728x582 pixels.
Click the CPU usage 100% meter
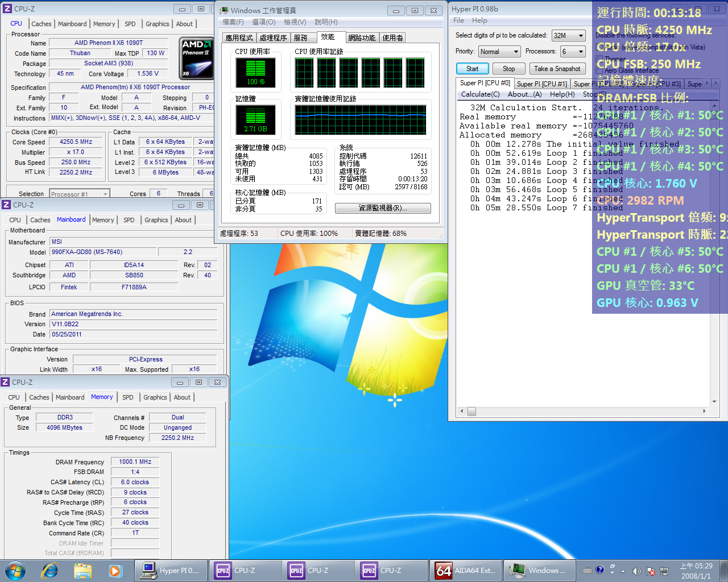(256, 73)
